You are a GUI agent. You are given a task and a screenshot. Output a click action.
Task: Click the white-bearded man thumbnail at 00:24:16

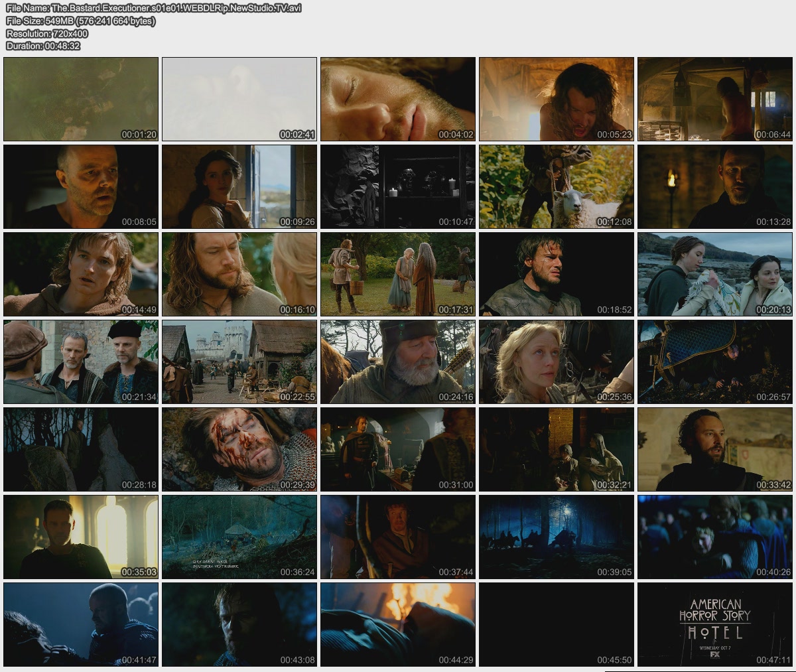click(x=398, y=362)
